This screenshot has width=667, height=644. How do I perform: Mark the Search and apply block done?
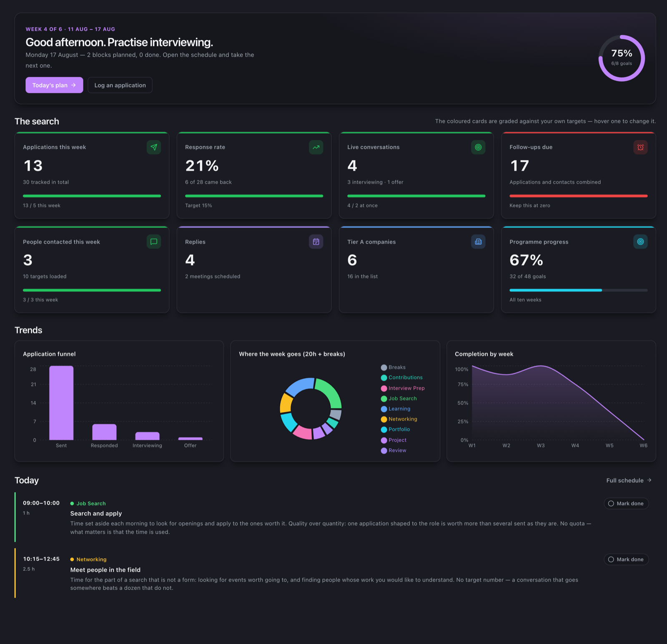(x=626, y=503)
